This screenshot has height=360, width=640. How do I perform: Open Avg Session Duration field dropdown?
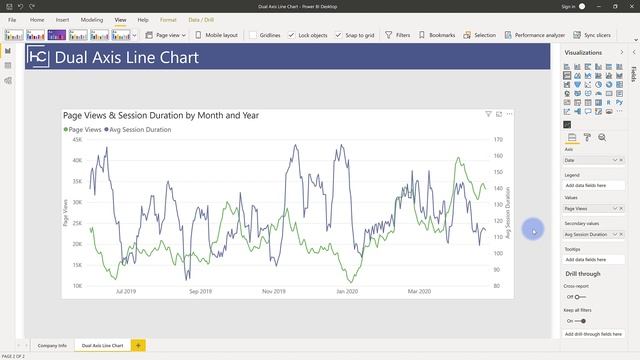point(615,234)
